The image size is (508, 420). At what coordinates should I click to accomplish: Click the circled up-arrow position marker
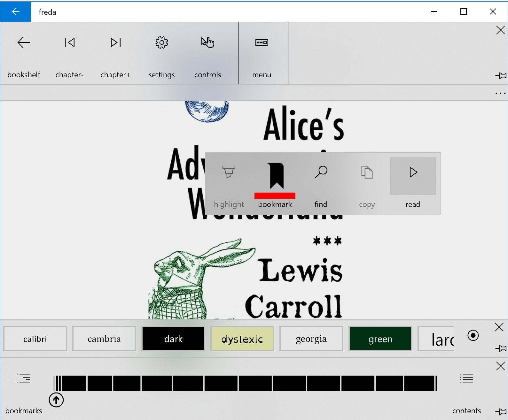pos(56,400)
